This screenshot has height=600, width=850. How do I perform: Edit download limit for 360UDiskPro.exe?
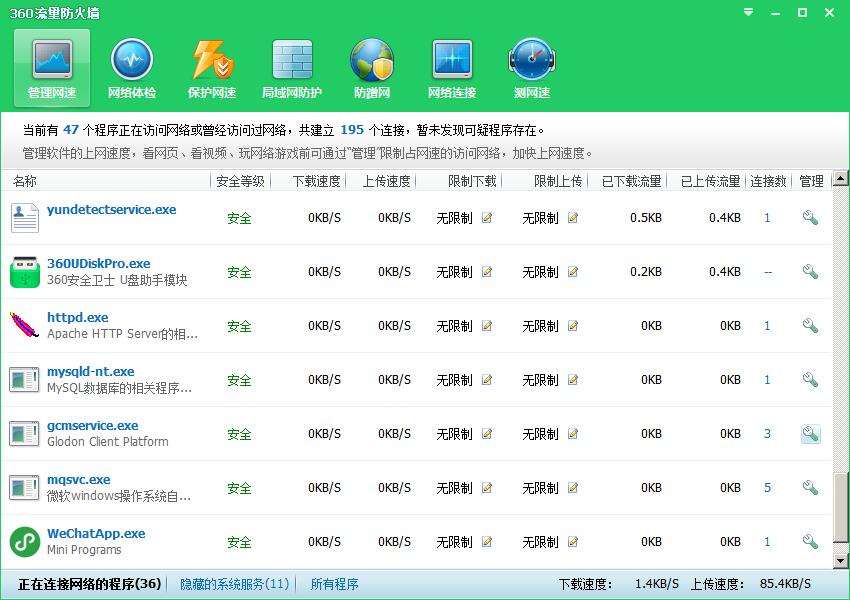(487, 272)
